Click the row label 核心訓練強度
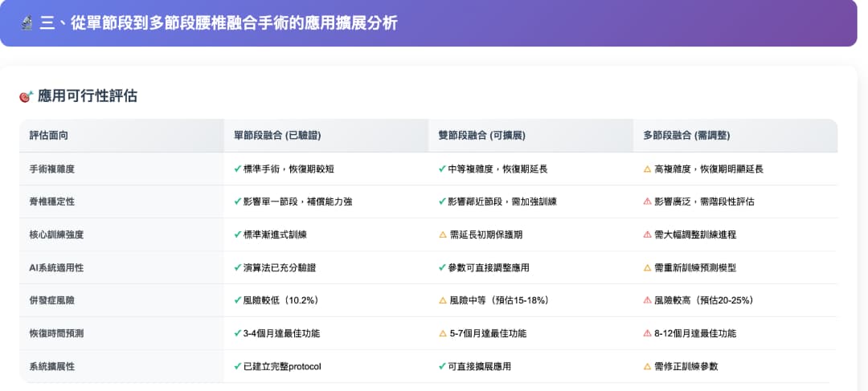This screenshot has width=868, height=391. pos(56,234)
